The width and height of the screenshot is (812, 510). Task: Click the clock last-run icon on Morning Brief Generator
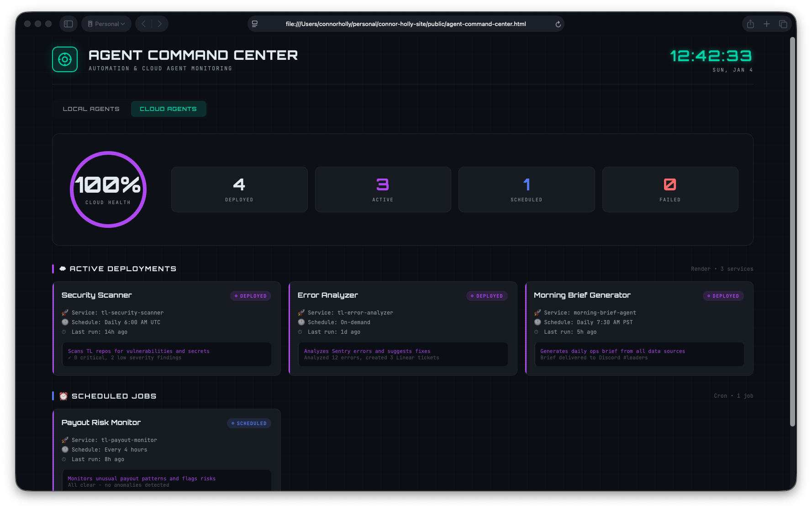[x=537, y=332]
